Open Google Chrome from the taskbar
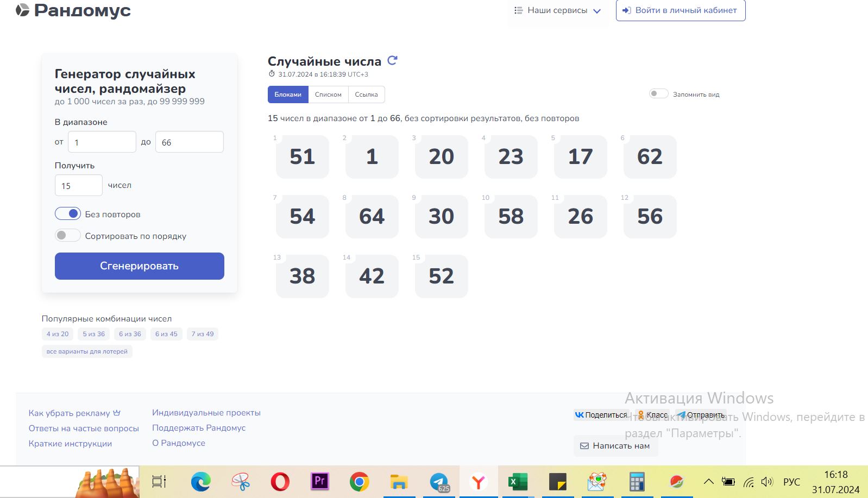Image resolution: width=868 pixels, height=498 pixels. pos(359,482)
